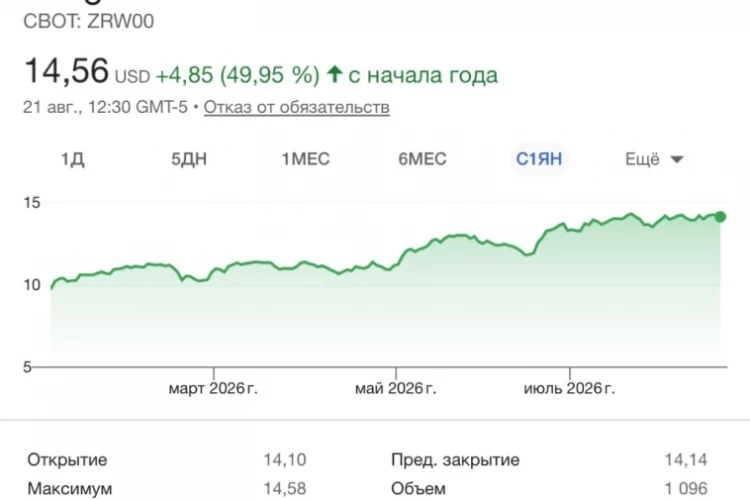
Task: Click the 14,56 current price value
Action: tap(66, 71)
